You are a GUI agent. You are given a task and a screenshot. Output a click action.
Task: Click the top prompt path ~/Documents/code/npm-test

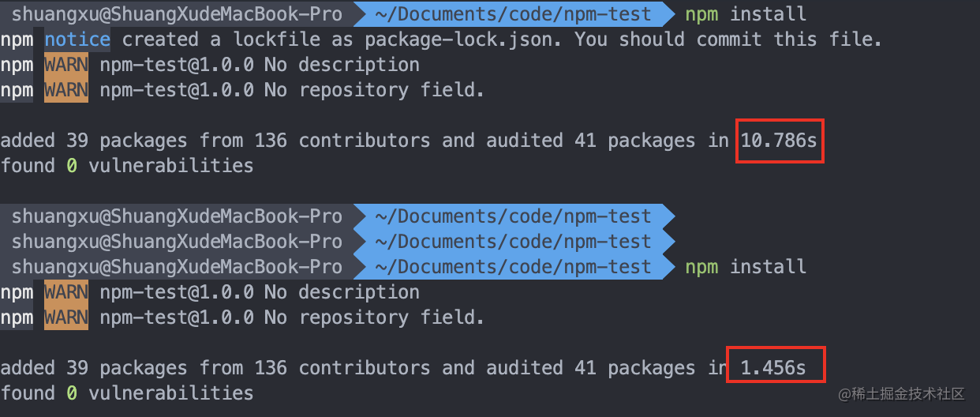click(513, 14)
